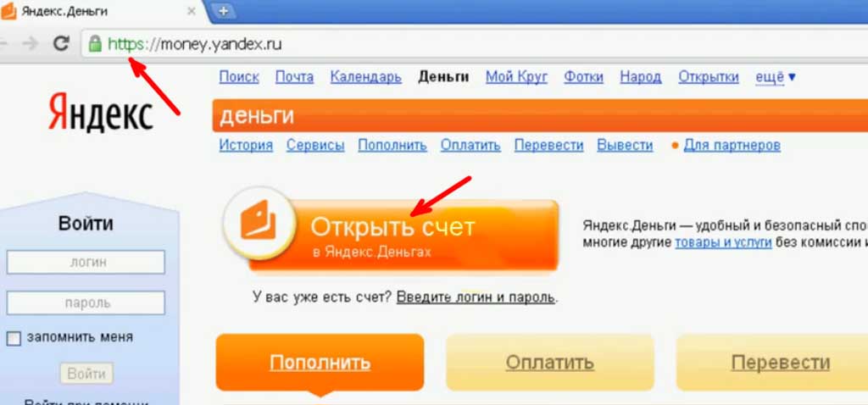Check the запомнить меня checkbox
This screenshot has width=868, height=405.
click(14, 338)
